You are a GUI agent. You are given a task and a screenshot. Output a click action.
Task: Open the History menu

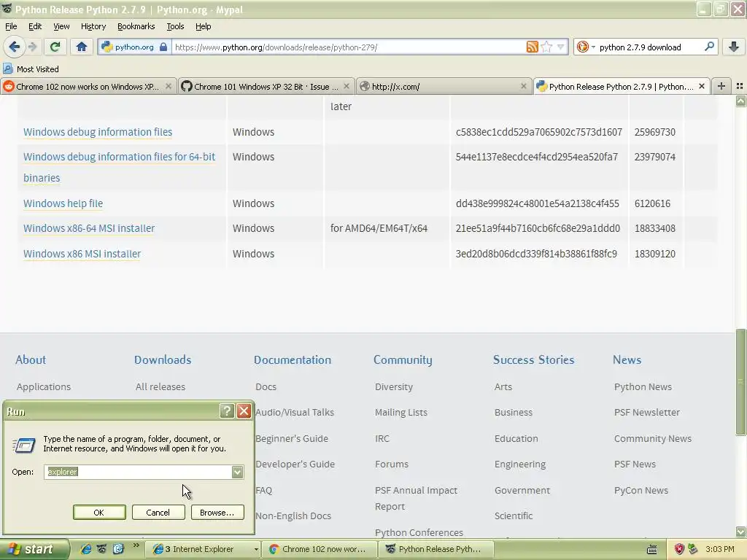(x=93, y=26)
